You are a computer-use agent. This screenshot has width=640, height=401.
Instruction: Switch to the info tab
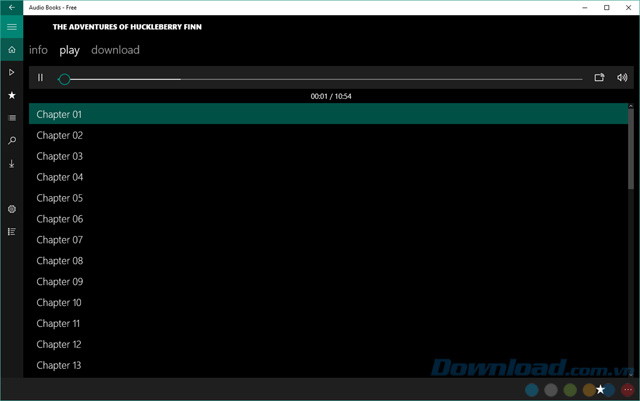[38, 50]
